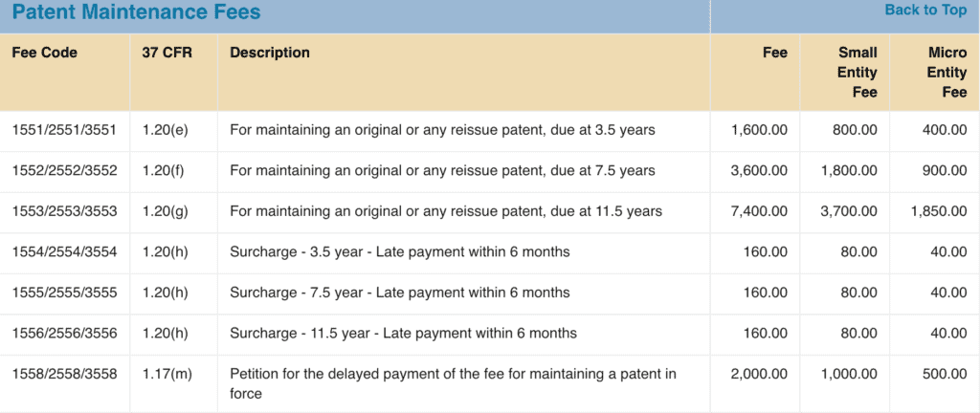Screen dimensions: 980x413
Task: Click the Description column header
Action: click(269, 53)
